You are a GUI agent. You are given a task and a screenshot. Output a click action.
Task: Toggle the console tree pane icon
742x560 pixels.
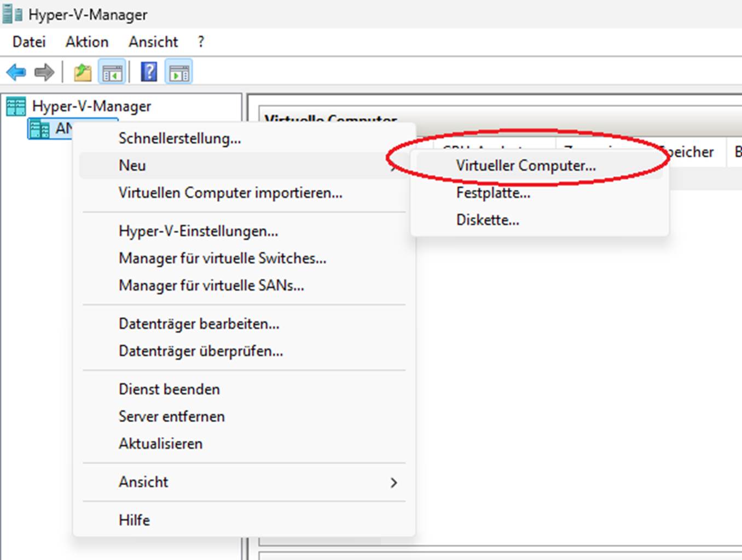112,72
